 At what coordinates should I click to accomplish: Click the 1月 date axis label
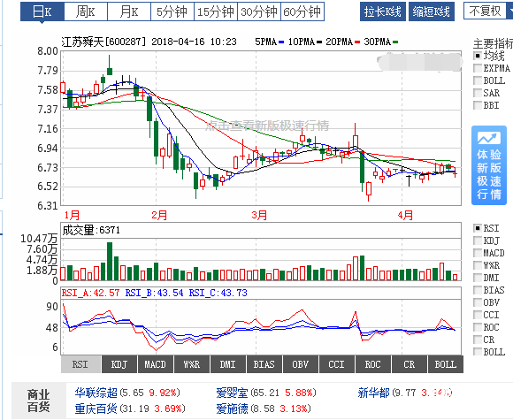click(x=72, y=215)
